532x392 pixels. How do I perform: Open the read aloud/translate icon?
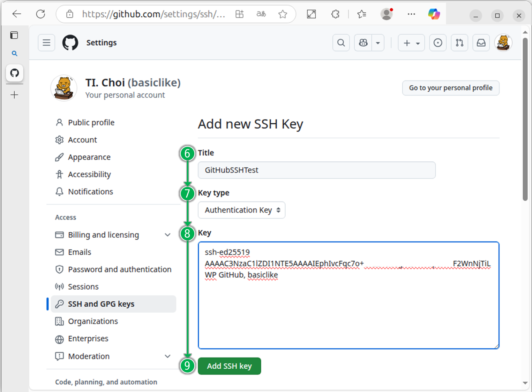click(261, 14)
